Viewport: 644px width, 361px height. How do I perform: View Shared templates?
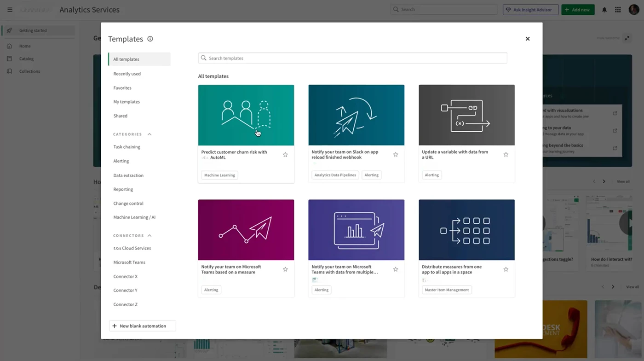(x=121, y=116)
